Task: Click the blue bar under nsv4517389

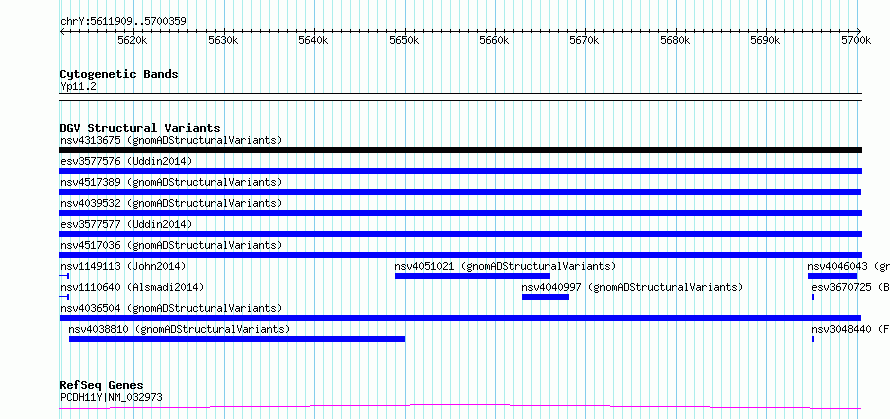Action: pos(460,192)
